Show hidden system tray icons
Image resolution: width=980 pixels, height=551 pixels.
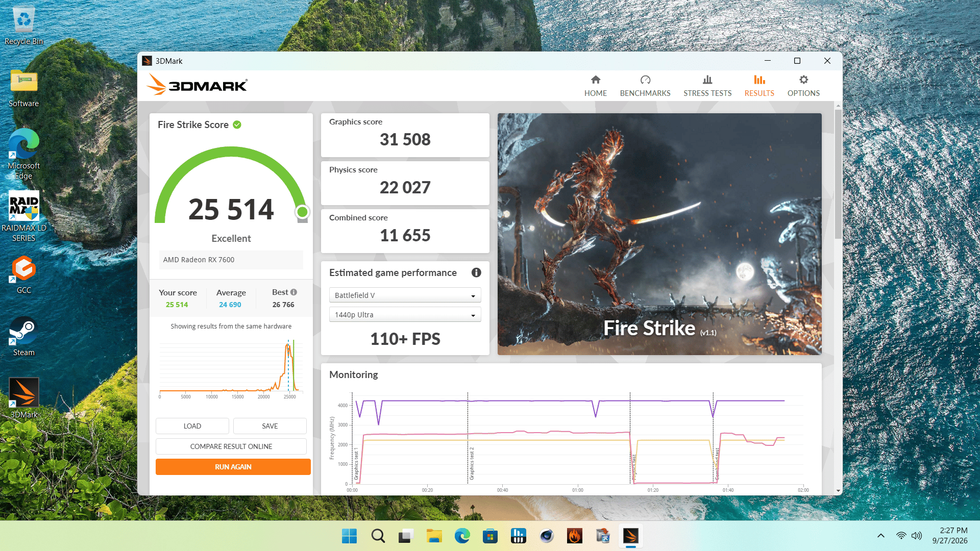881,536
